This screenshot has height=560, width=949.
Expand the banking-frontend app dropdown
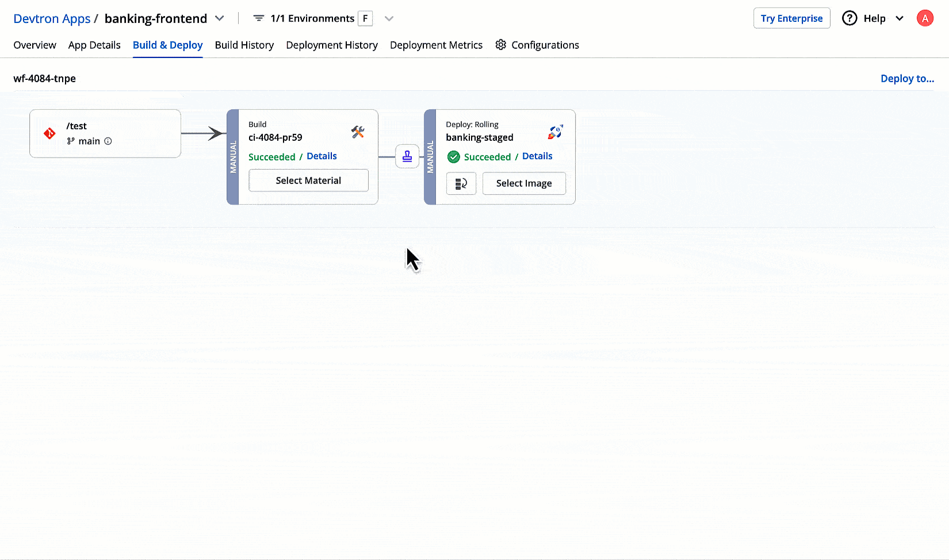[x=220, y=18]
